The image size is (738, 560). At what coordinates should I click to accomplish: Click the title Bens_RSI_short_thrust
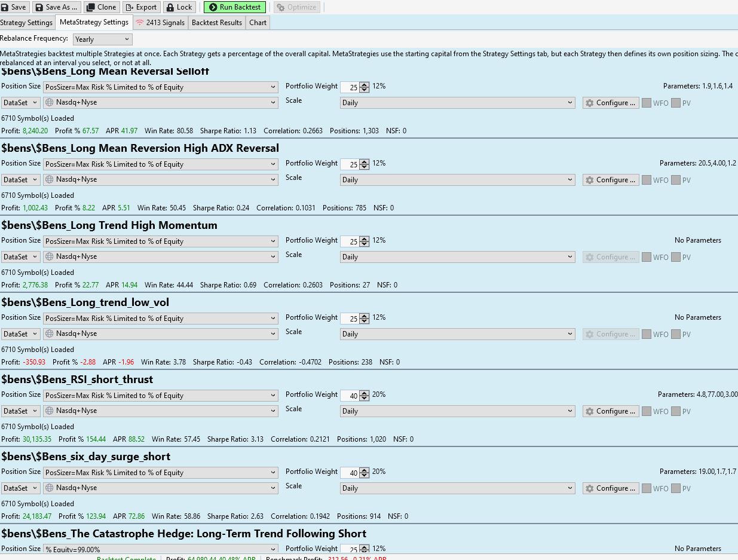point(77,380)
